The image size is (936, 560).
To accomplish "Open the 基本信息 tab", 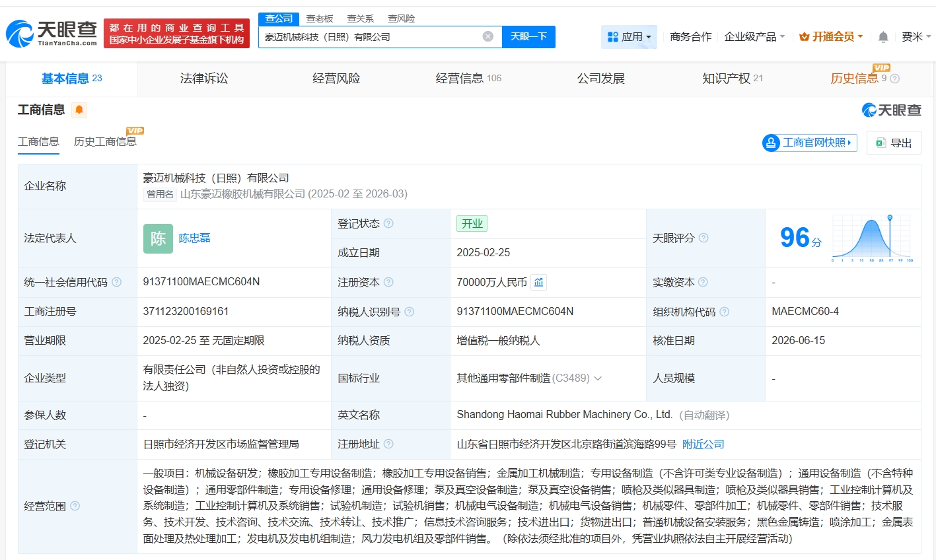I will [x=71, y=79].
